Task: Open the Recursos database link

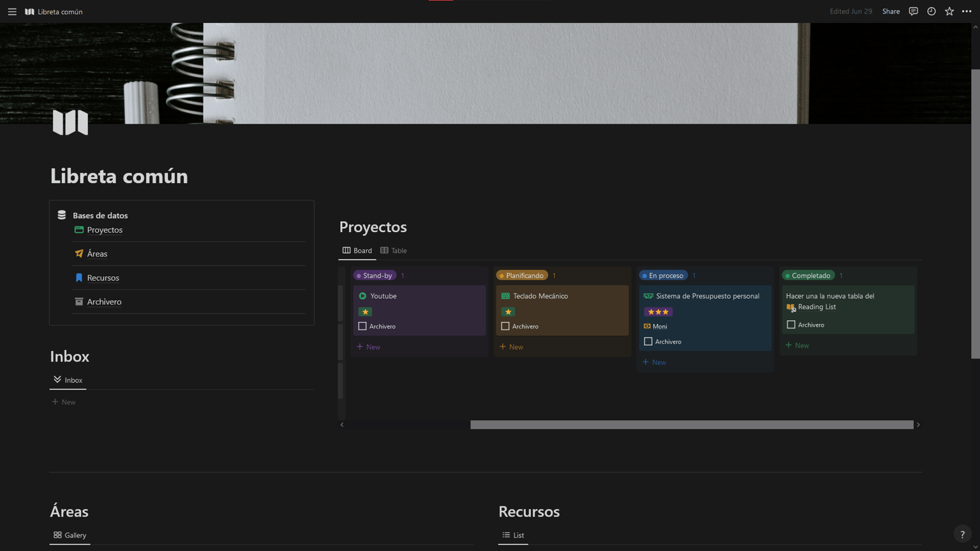Action: pos(103,277)
